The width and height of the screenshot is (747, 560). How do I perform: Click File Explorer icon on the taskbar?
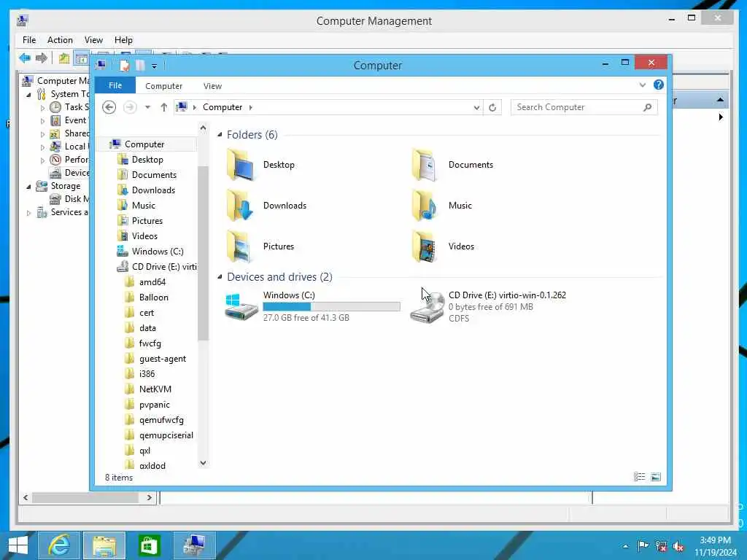[x=104, y=545]
